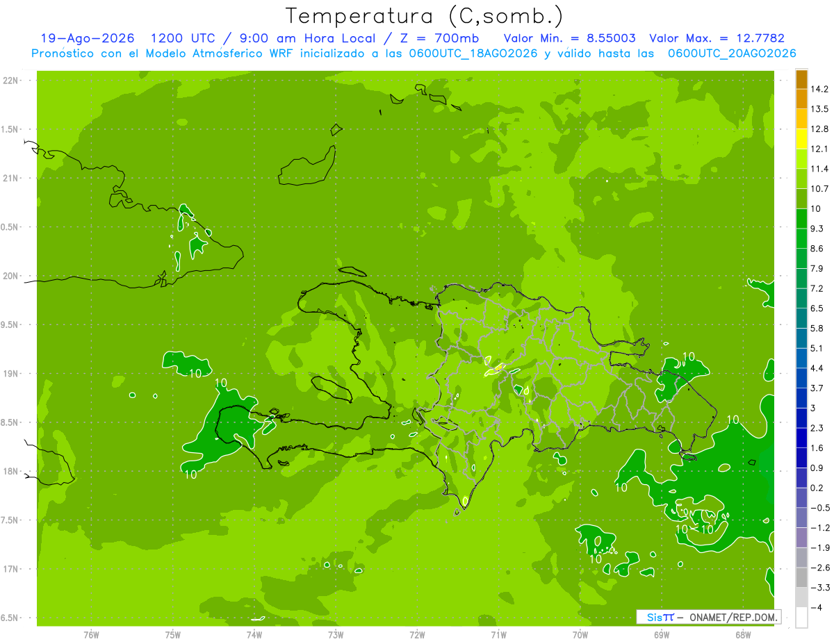This screenshot has height=644, width=834.
Task: Click the 20N latitude axis label
Action: coord(11,276)
